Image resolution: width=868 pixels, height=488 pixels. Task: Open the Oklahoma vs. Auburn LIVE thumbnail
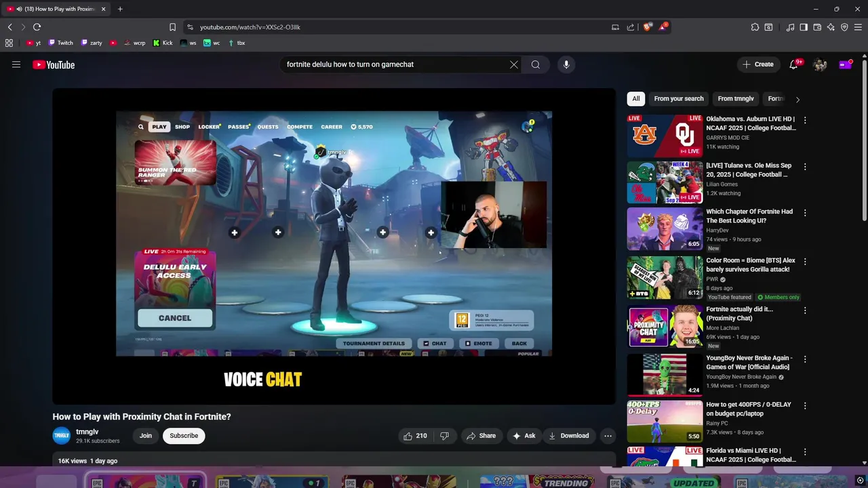[x=665, y=136]
